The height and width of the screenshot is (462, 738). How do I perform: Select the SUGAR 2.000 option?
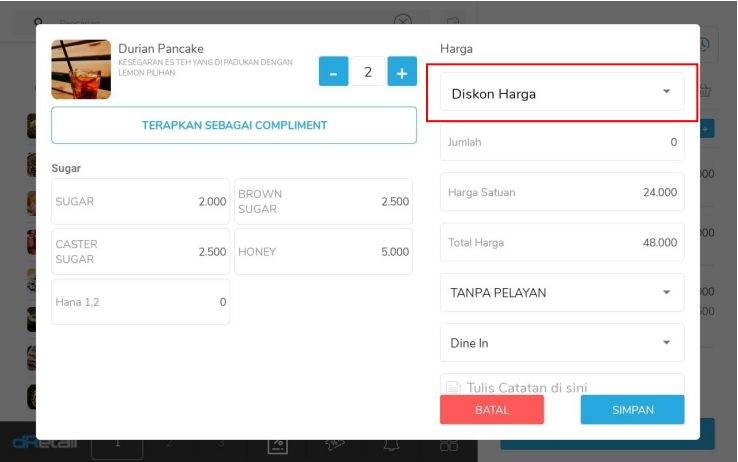(141, 201)
